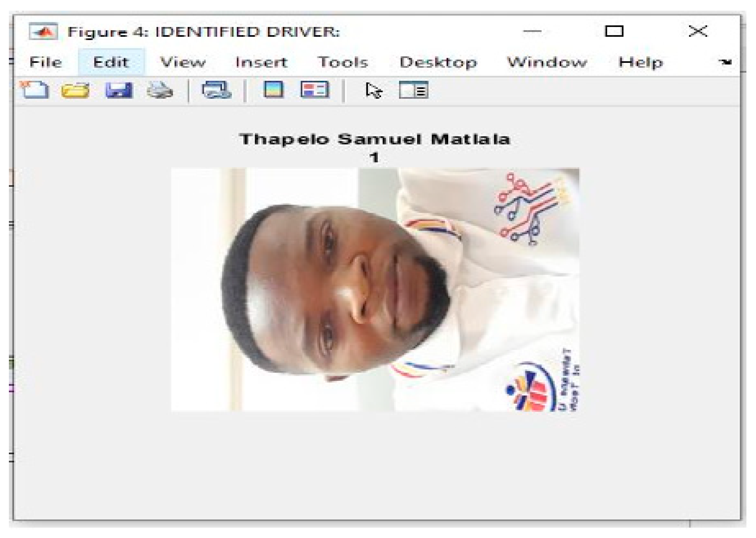This screenshot has height=538, width=756.
Task: Click the Save Figure floppy disk icon
Action: (x=119, y=90)
